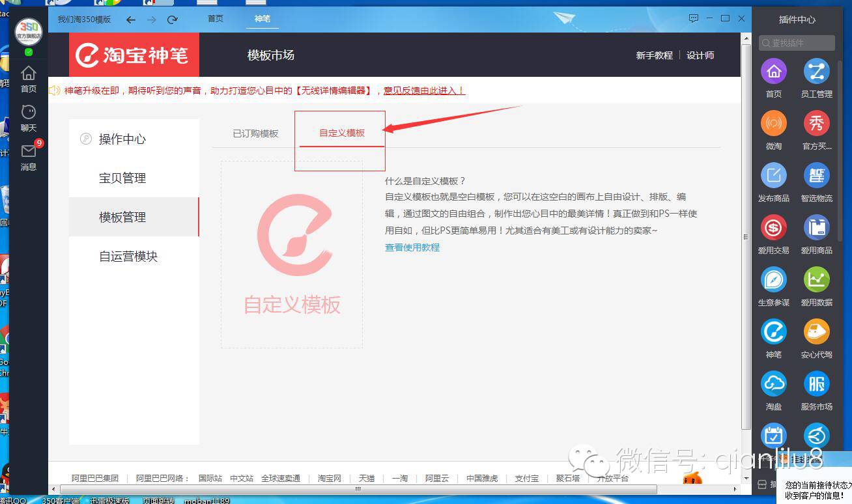Viewport: 852px width, 504px height.
Task: Open the 支付宝 footer link
Action: pyautogui.click(x=527, y=478)
